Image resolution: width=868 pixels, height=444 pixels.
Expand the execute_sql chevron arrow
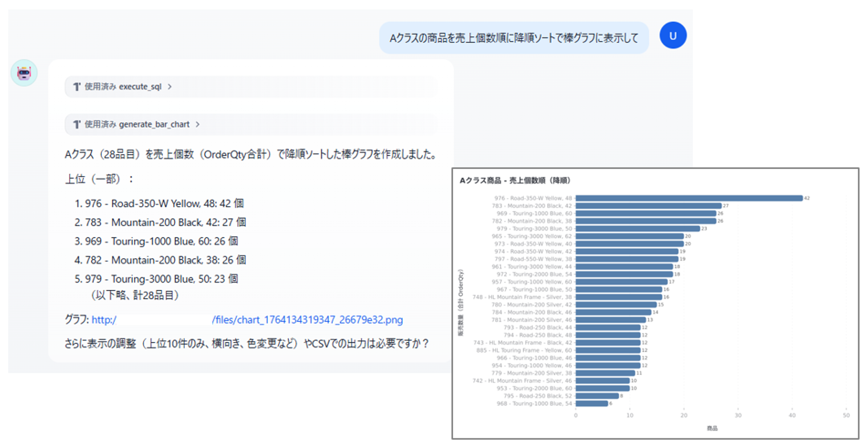click(170, 87)
